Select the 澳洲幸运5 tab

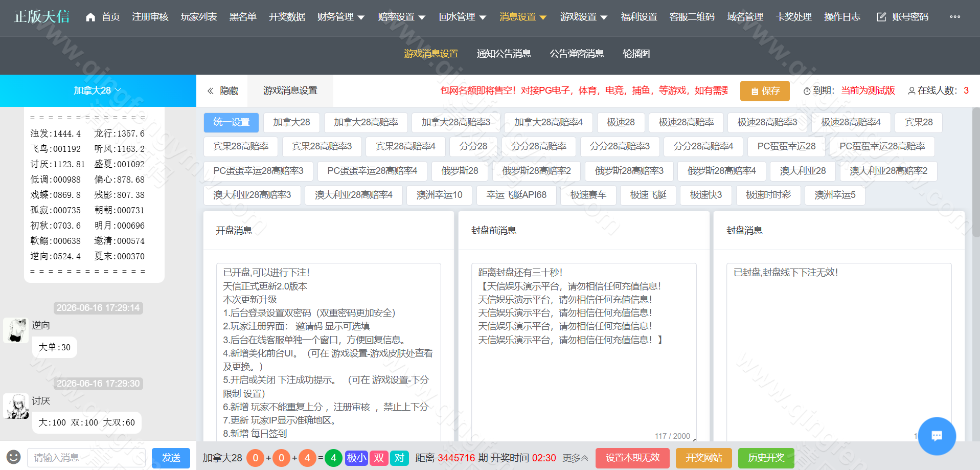point(835,195)
